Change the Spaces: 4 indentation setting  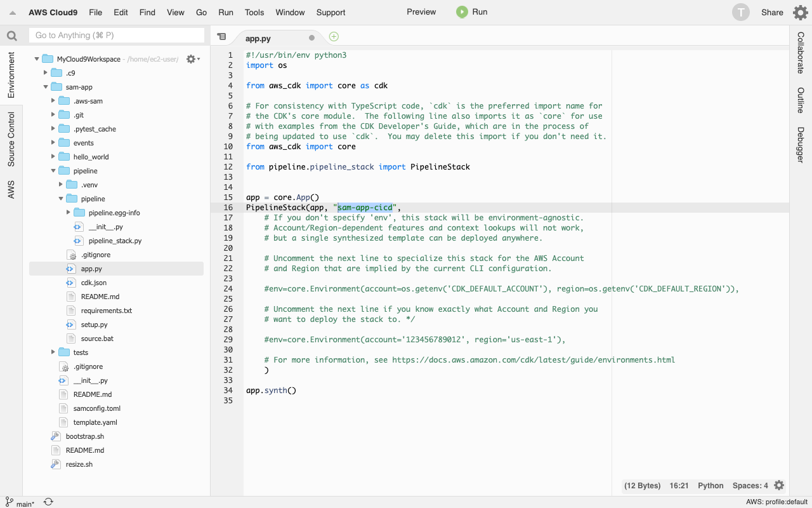[x=750, y=486]
